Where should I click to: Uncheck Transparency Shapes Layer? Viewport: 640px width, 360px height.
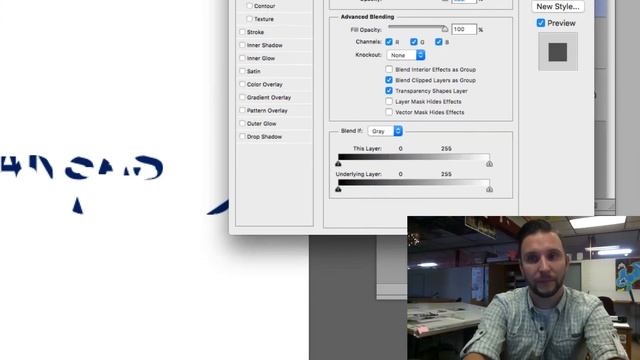[x=389, y=91]
